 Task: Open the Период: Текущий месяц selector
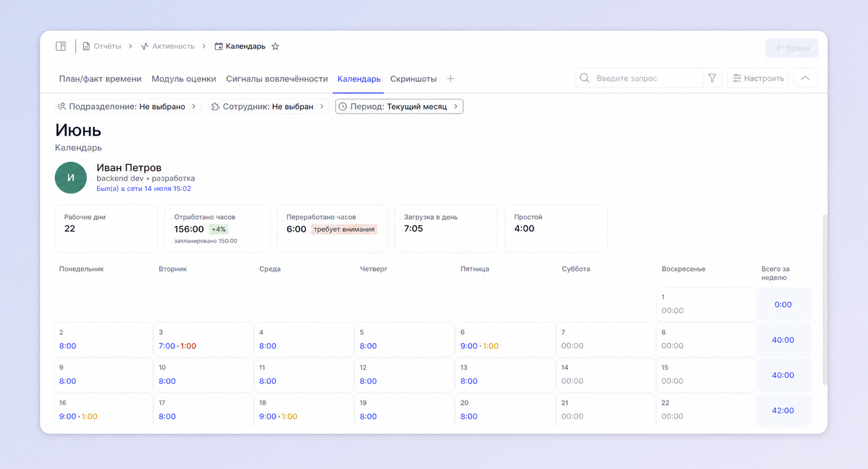[399, 106]
